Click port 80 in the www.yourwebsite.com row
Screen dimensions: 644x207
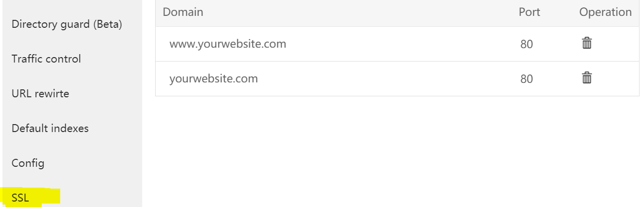(x=527, y=44)
